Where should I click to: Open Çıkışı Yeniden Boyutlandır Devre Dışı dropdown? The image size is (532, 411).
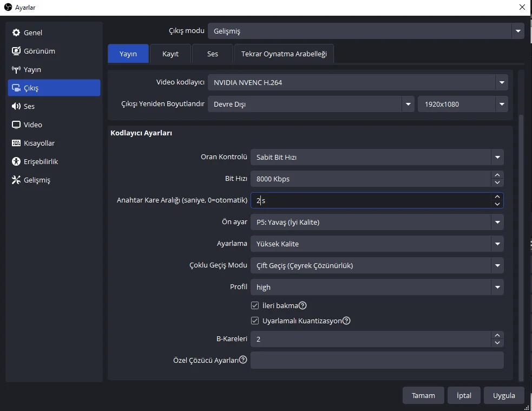[311, 104]
